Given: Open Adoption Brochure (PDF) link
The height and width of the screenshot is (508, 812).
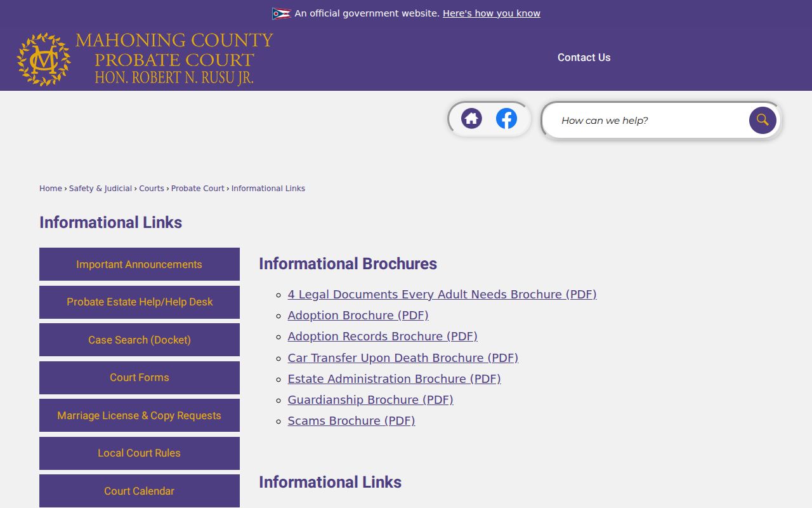Looking at the screenshot, I should [x=358, y=316].
